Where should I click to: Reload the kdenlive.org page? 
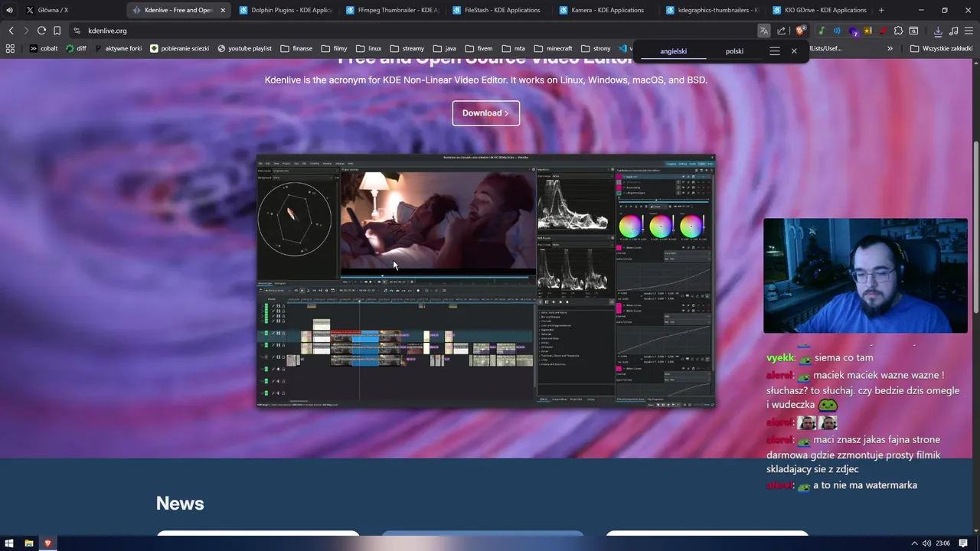41,31
